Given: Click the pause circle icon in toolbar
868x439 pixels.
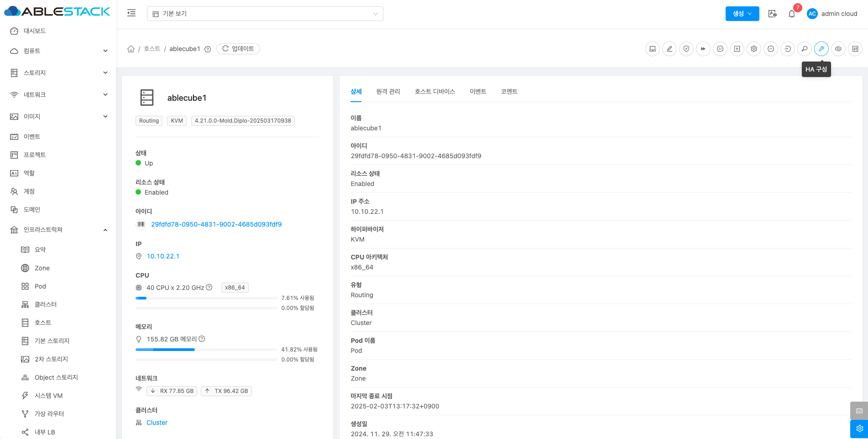Looking at the screenshot, I should pos(720,49).
